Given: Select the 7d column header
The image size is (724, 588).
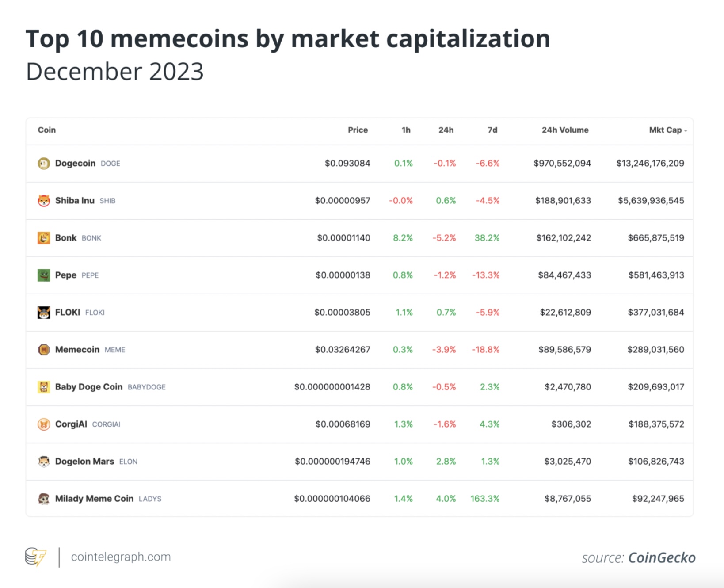Looking at the screenshot, I should coord(492,130).
